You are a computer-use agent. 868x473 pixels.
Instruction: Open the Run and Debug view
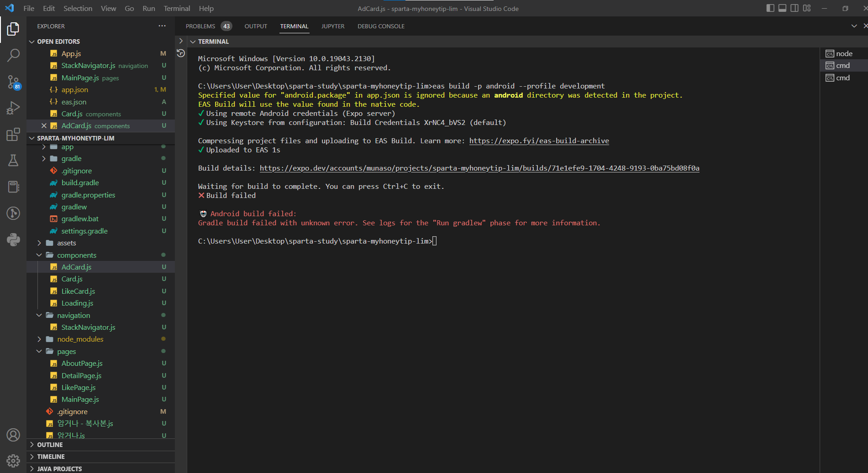click(x=13, y=108)
